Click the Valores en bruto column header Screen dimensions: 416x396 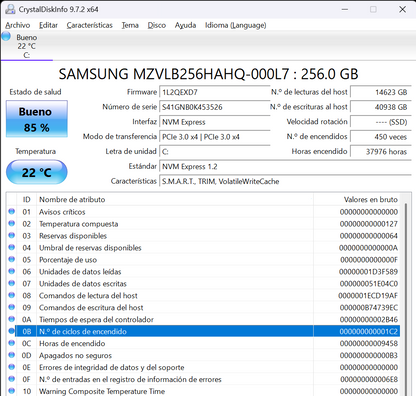click(357, 199)
